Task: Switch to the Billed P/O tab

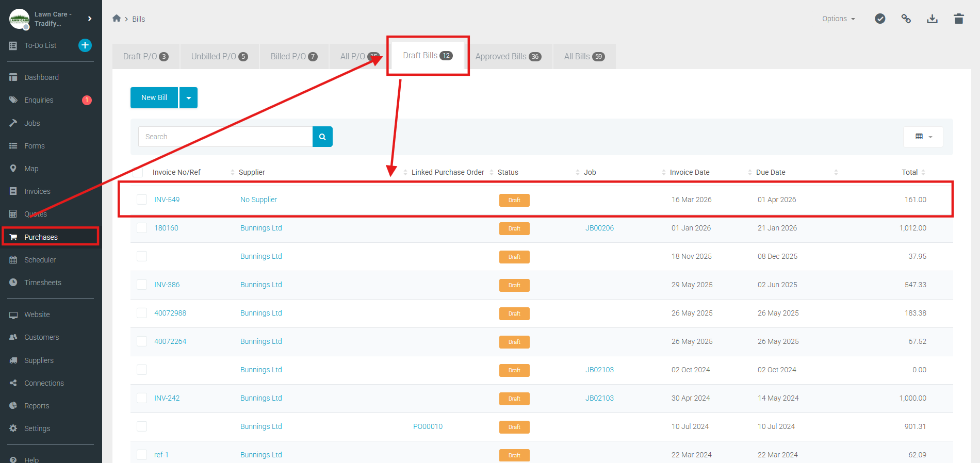Action: pyautogui.click(x=294, y=56)
